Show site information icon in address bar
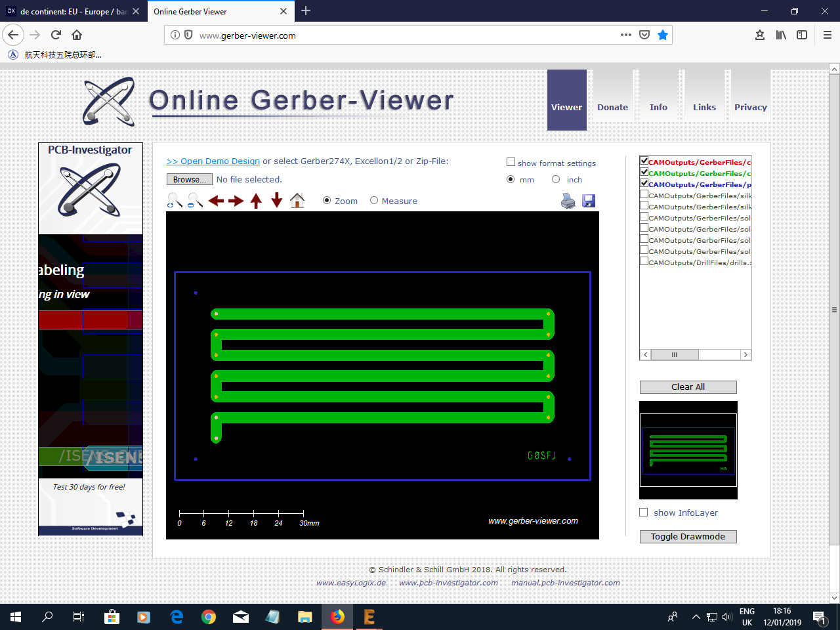 (175, 35)
